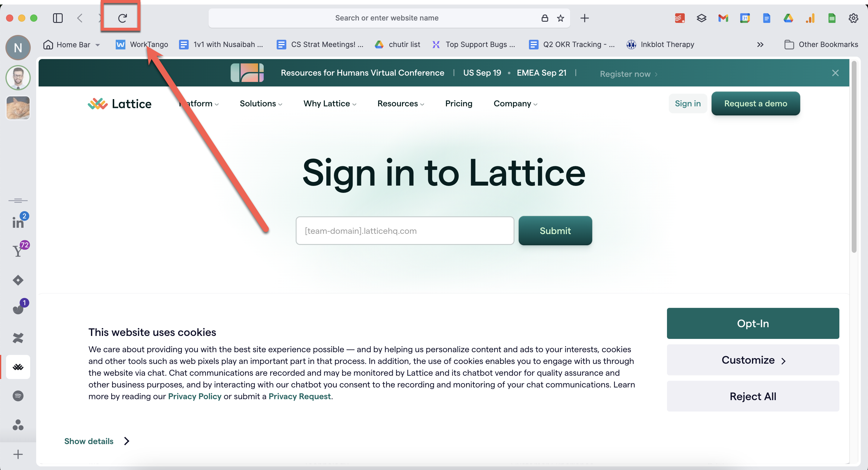
Task: Open the Google Drive shortcut icon
Action: pos(788,18)
